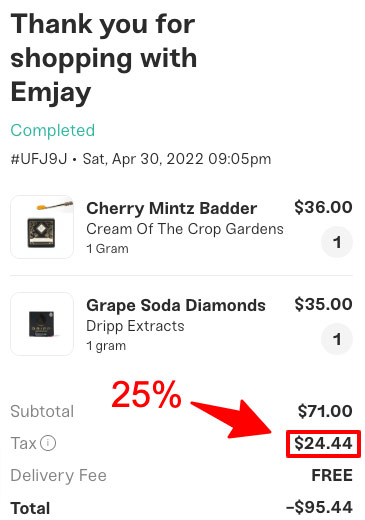
Task: Click the Cherry Mintz Badder quantity badge
Action: click(x=337, y=242)
